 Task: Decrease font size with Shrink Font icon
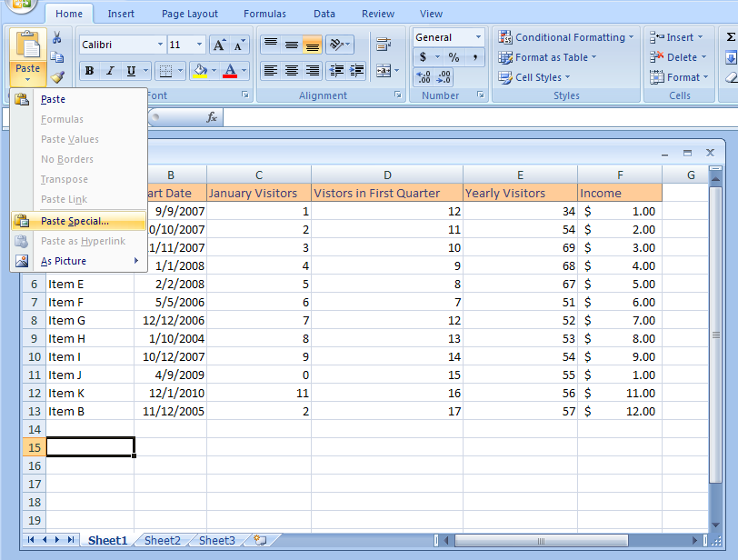coord(239,45)
